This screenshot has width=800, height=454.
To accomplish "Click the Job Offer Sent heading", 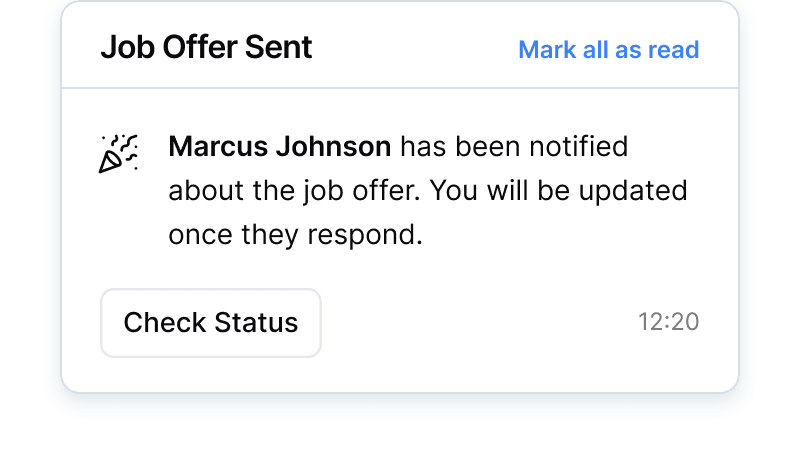I will click(x=206, y=47).
